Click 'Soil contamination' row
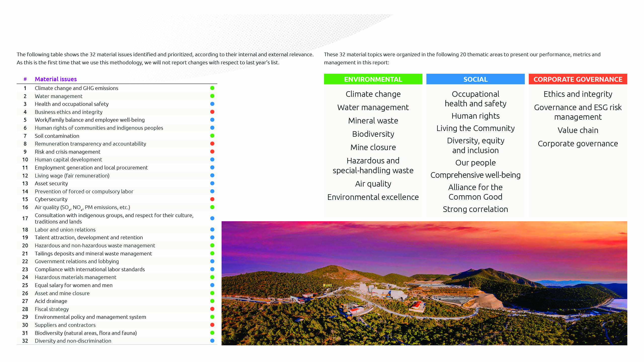The image size is (644, 362). coord(117,136)
